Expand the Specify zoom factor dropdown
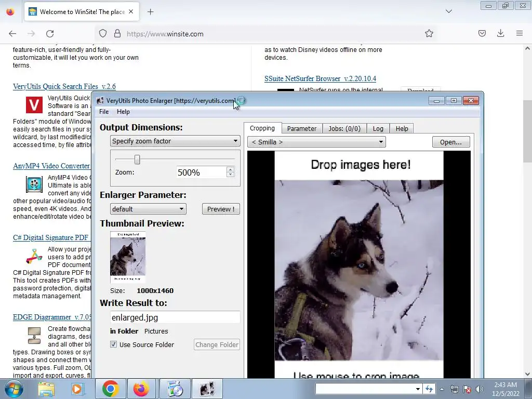The image size is (532, 399). coord(175,141)
